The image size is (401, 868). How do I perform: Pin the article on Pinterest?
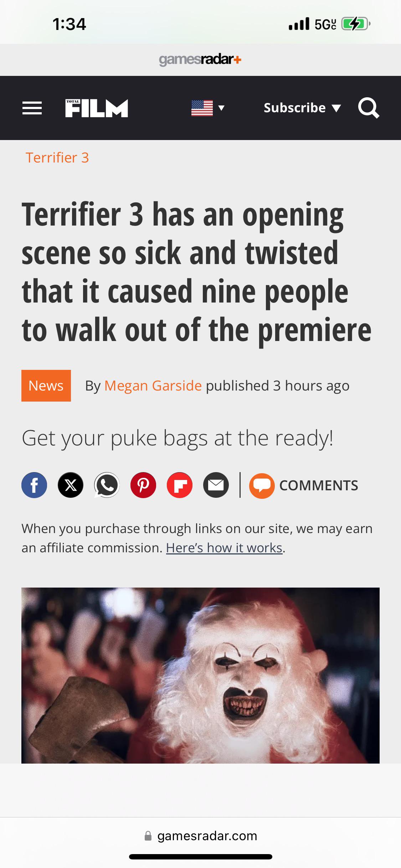click(143, 485)
